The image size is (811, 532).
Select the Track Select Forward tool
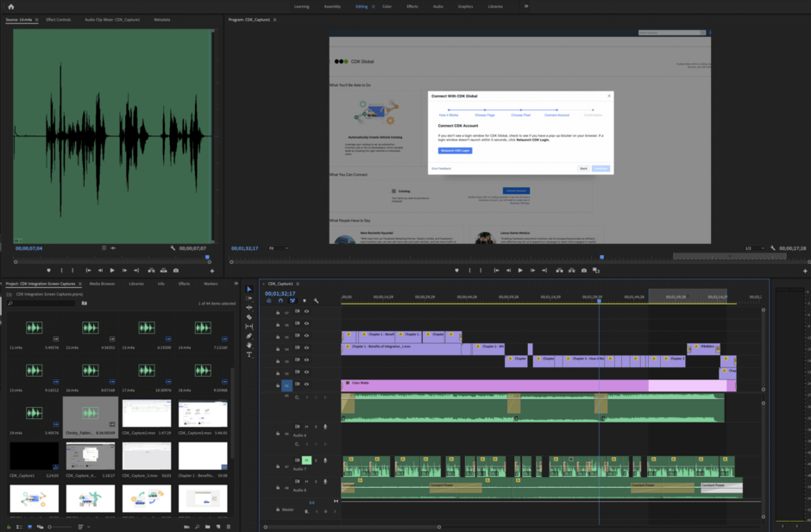249,298
